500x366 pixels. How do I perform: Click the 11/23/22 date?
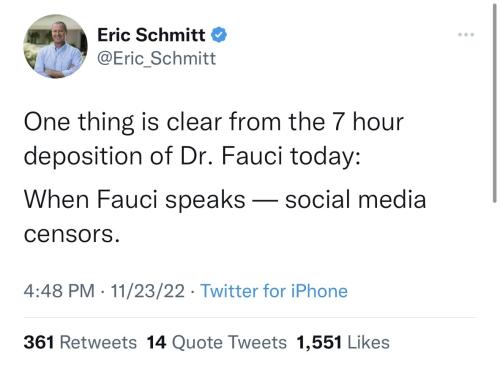[x=147, y=291]
